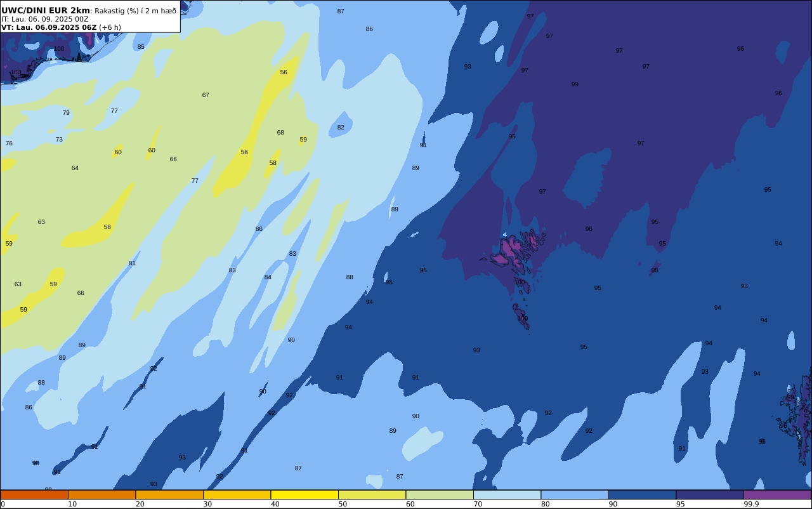Choose the 30–40 golden legend swatch
Viewport: 812px width, 509px height.
coord(237,494)
